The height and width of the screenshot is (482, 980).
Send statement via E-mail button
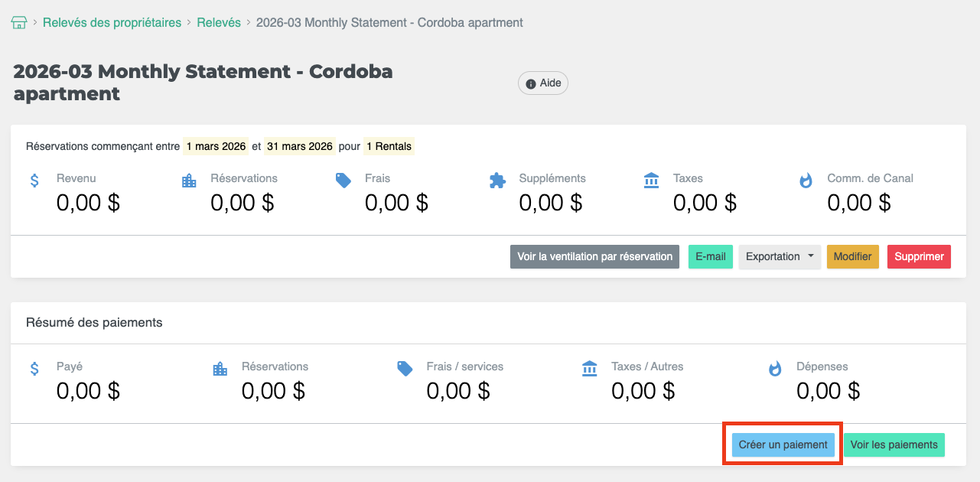711,256
